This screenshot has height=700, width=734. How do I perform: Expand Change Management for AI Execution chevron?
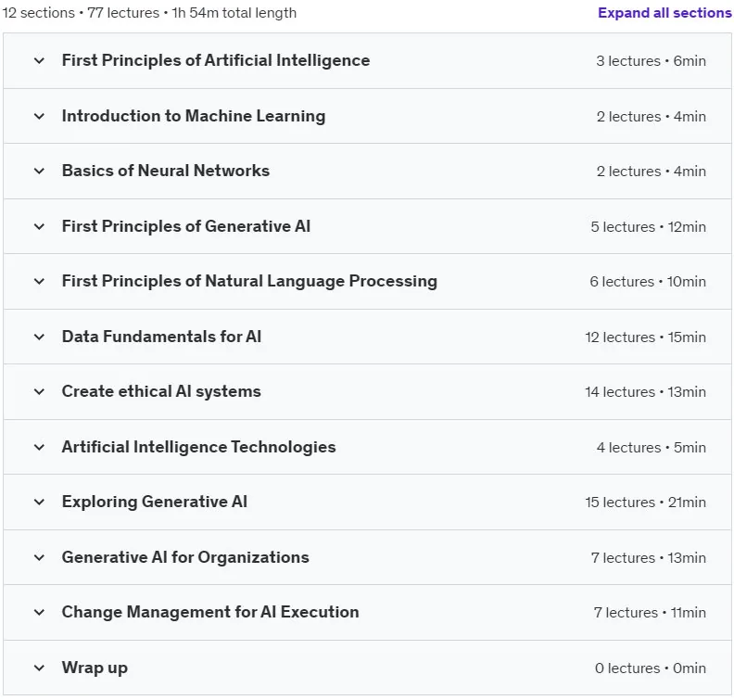tap(39, 612)
